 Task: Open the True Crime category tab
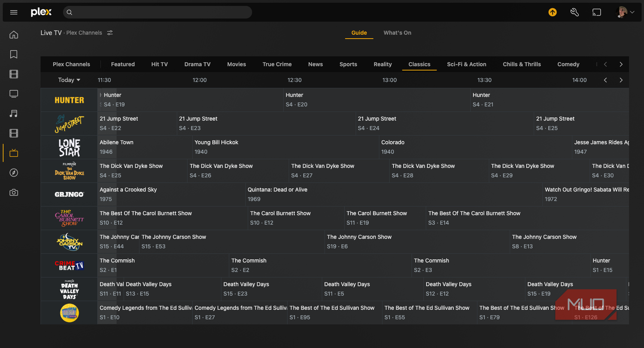(x=277, y=64)
